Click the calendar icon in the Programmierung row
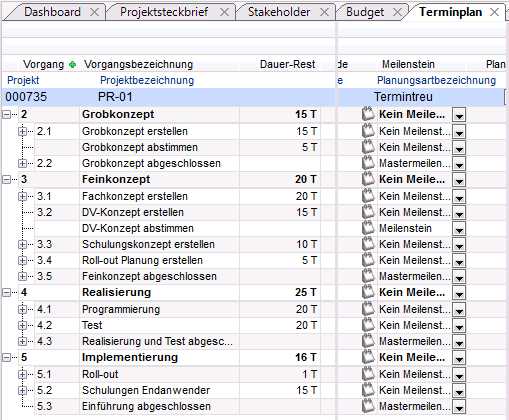 (x=368, y=309)
